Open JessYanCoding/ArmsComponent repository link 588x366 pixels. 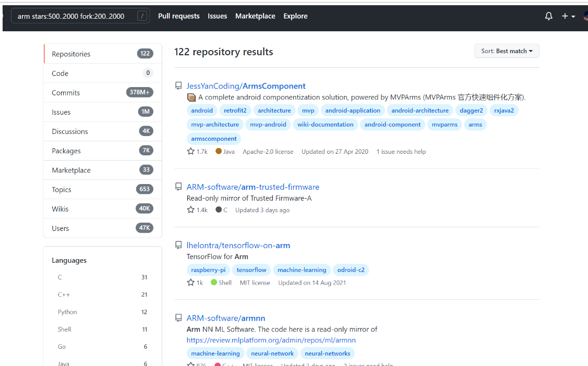pyautogui.click(x=246, y=86)
